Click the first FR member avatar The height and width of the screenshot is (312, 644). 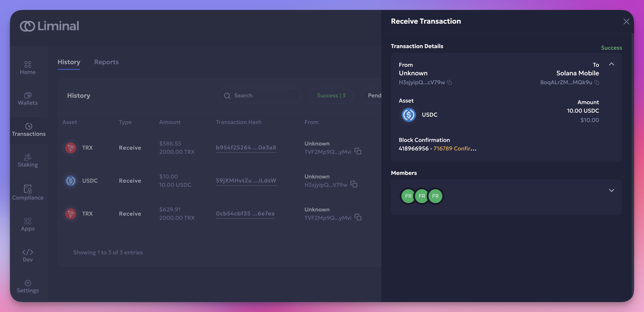[x=408, y=196]
